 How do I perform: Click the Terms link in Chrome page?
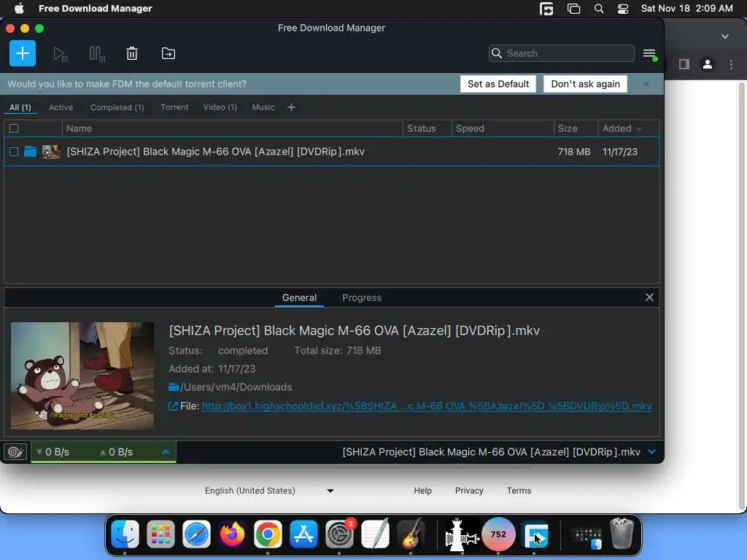pos(519,491)
